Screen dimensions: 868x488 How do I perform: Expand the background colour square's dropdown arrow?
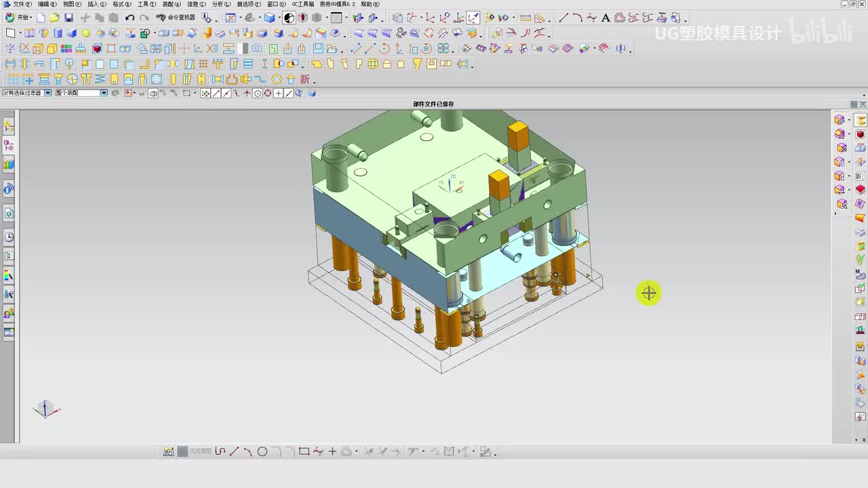click(345, 18)
